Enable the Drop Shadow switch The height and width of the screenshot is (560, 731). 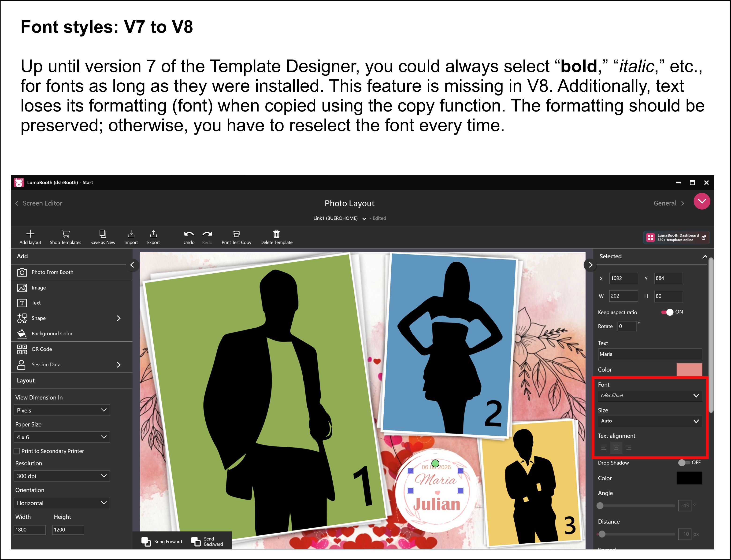pos(684,463)
